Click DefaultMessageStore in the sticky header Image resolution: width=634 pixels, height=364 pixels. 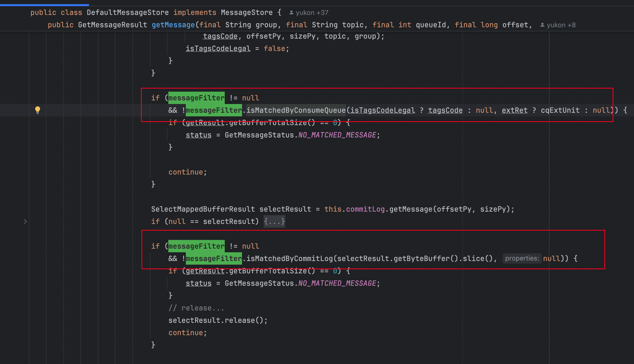click(128, 13)
